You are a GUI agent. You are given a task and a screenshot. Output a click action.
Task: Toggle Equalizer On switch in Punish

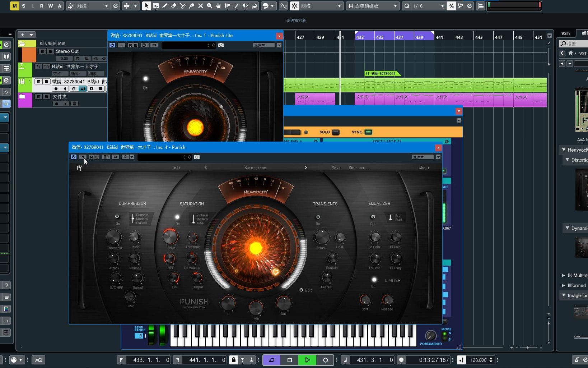pos(373,217)
